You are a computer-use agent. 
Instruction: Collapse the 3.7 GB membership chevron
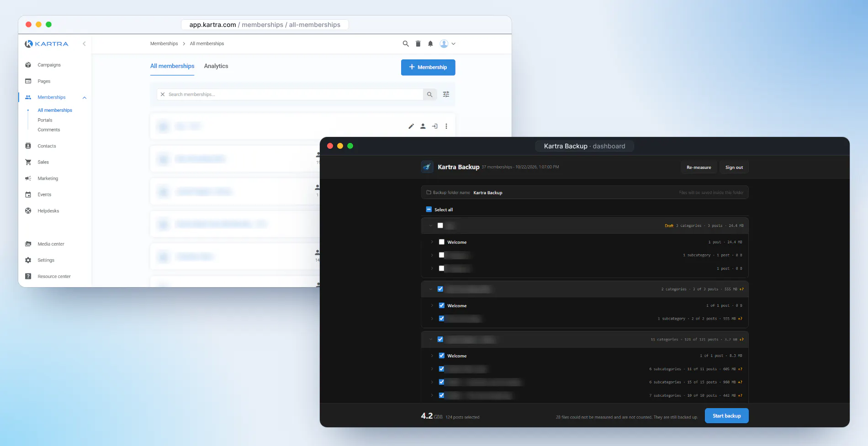[x=430, y=339]
